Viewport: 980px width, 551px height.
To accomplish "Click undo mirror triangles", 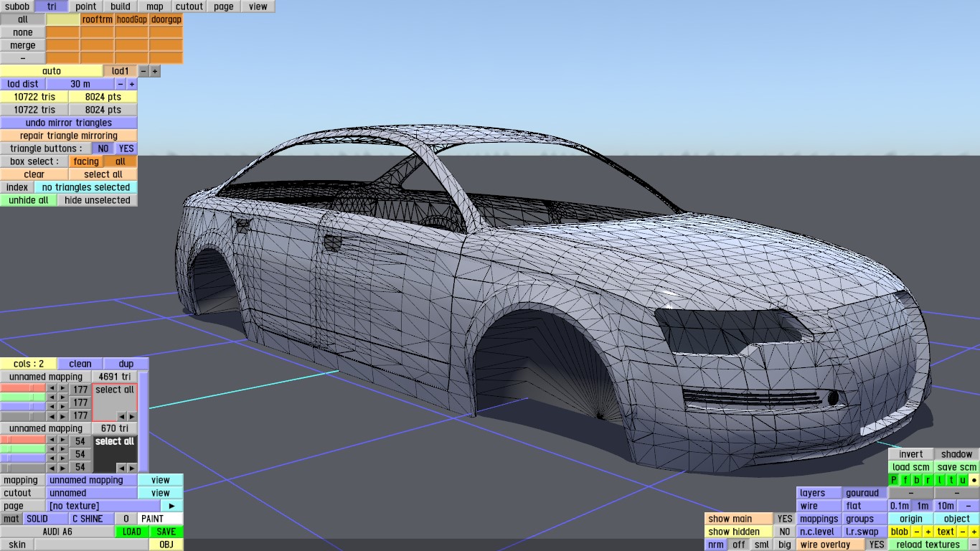I will pos(69,123).
